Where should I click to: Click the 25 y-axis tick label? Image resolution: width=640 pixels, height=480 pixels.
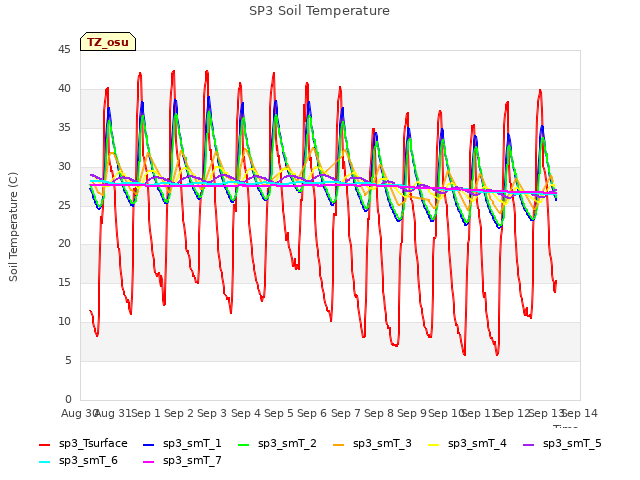click(x=64, y=205)
